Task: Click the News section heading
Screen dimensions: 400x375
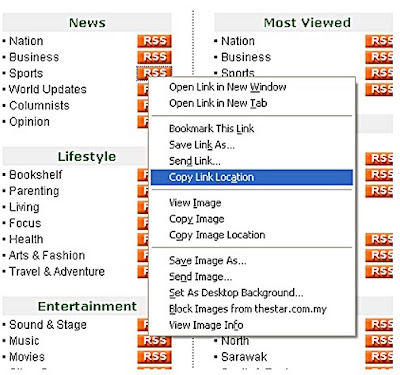Action: tap(87, 23)
